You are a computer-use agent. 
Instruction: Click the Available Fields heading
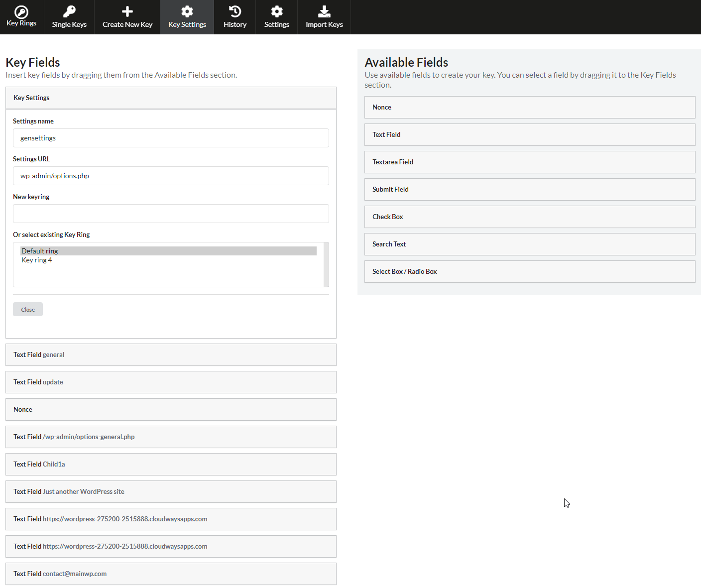coord(406,62)
